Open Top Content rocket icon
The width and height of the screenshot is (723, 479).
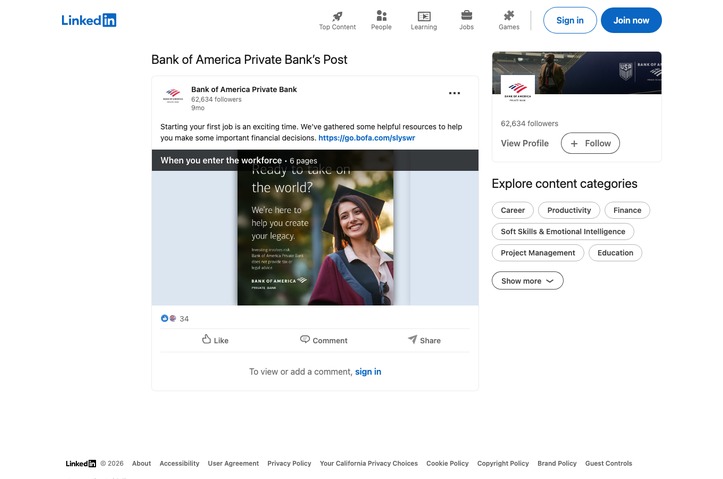[337, 16]
